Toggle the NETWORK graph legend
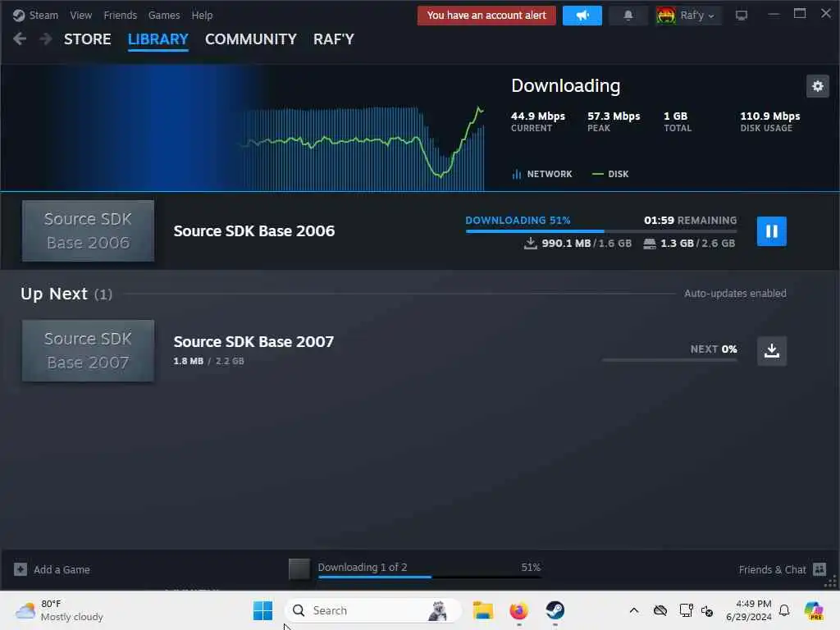 click(541, 174)
